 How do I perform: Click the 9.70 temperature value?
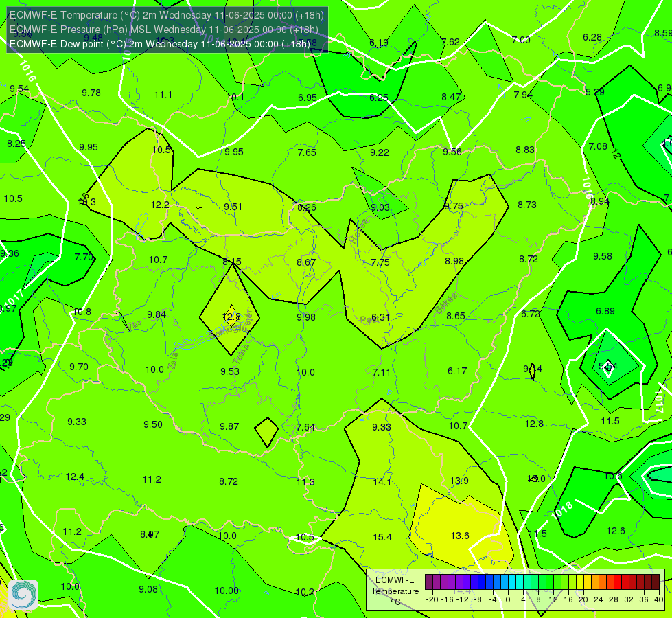click(79, 367)
